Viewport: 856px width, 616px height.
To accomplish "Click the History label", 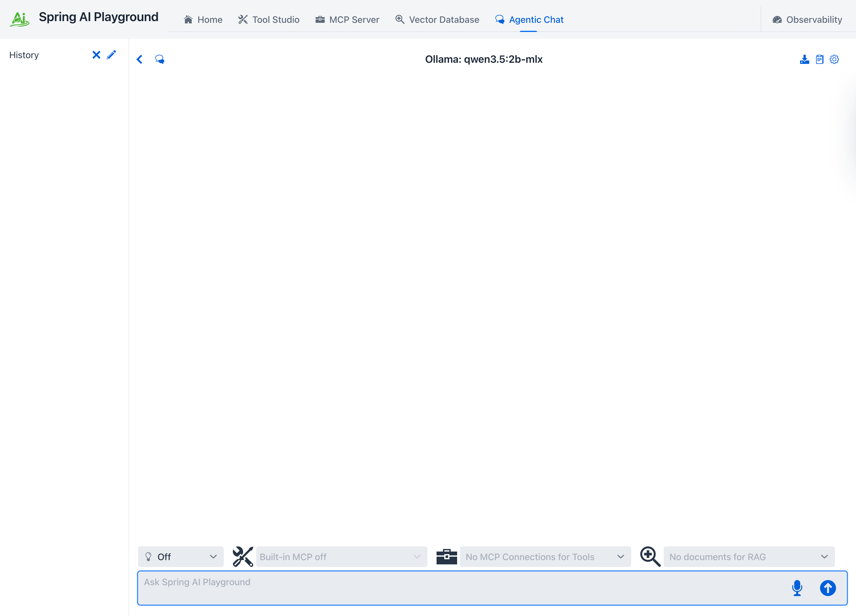I will coord(24,55).
